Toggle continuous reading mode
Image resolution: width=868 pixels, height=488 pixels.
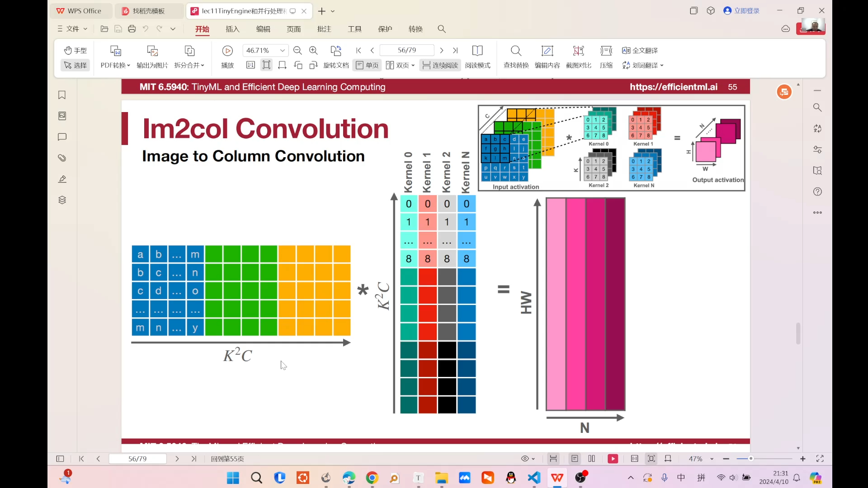[x=440, y=66]
